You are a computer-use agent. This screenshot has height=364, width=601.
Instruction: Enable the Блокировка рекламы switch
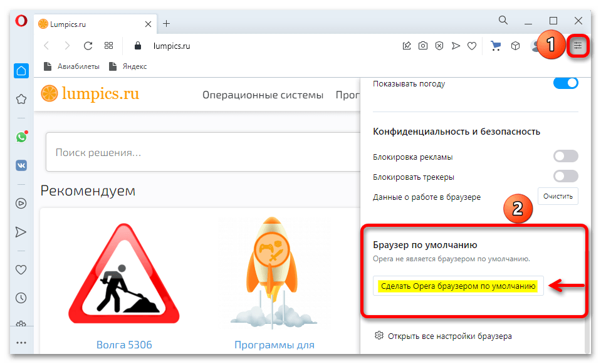coord(566,157)
